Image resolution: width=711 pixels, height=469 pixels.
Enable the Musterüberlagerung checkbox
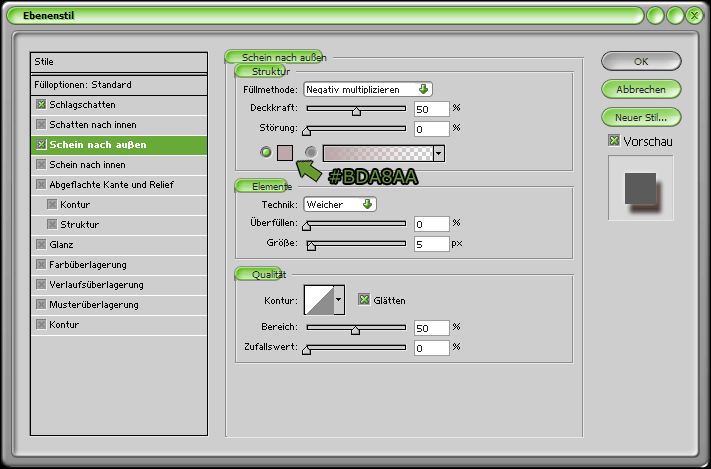coord(41,304)
